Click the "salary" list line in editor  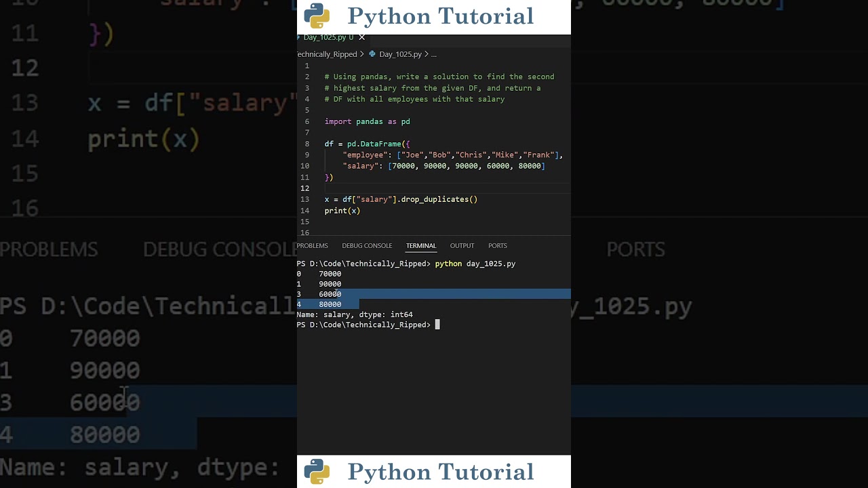click(443, 166)
